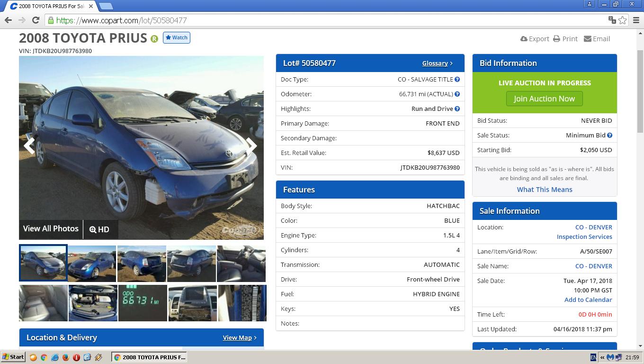This screenshot has width=644, height=364.
Task: Open HD view of the photo
Action: coord(99,229)
